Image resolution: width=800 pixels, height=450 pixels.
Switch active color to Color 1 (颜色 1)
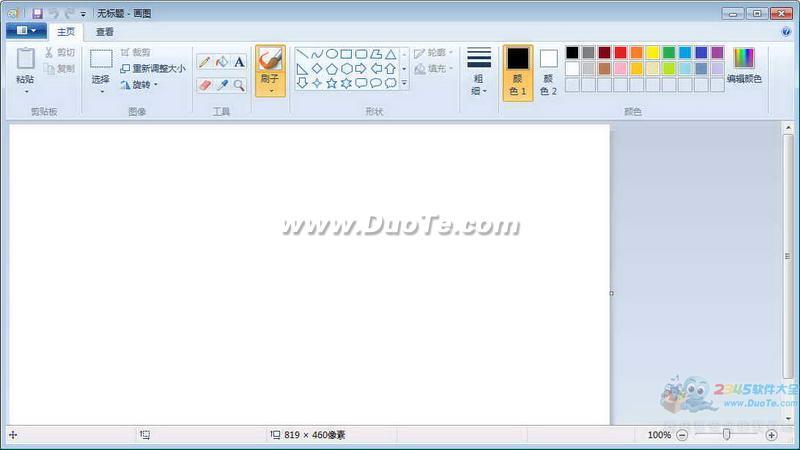(x=517, y=70)
